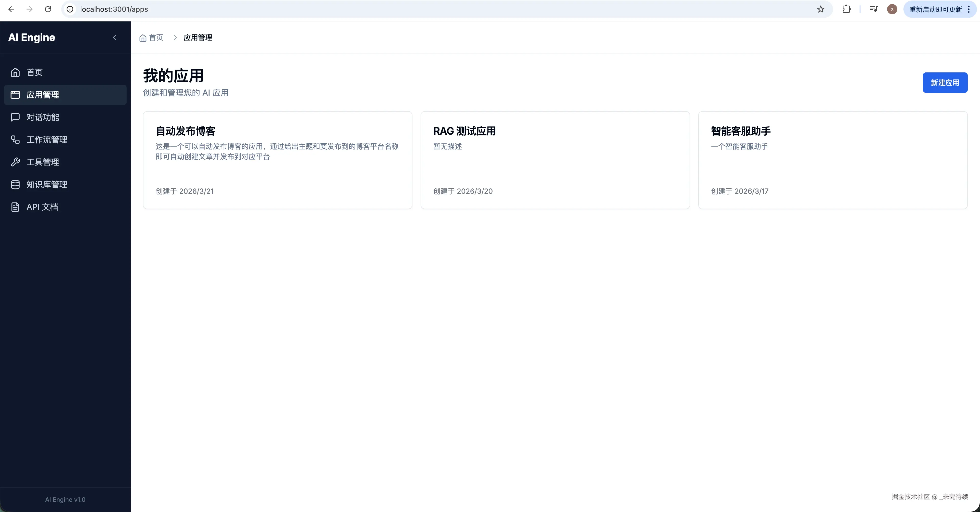Open the media playback control in toolbar
The height and width of the screenshot is (512, 980).
pyautogui.click(x=874, y=9)
